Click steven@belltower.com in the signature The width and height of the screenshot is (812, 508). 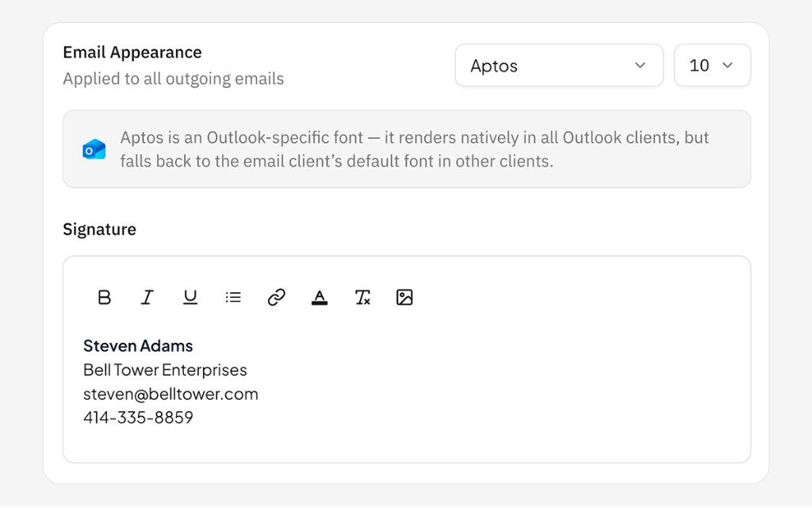tap(170, 394)
